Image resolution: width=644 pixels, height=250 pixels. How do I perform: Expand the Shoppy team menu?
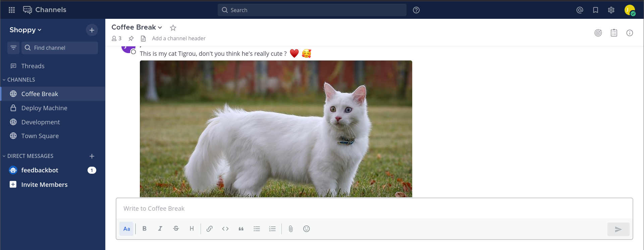(x=25, y=30)
